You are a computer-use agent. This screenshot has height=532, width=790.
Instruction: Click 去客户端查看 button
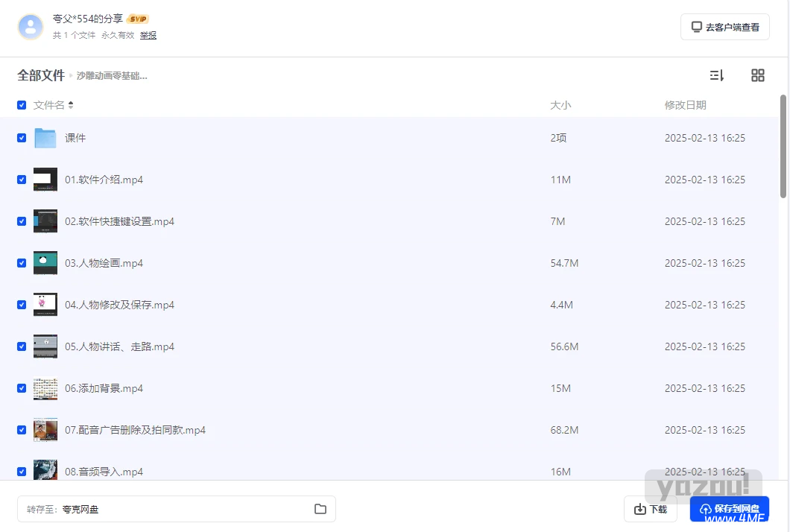pyautogui.click(x=725, y=27)
